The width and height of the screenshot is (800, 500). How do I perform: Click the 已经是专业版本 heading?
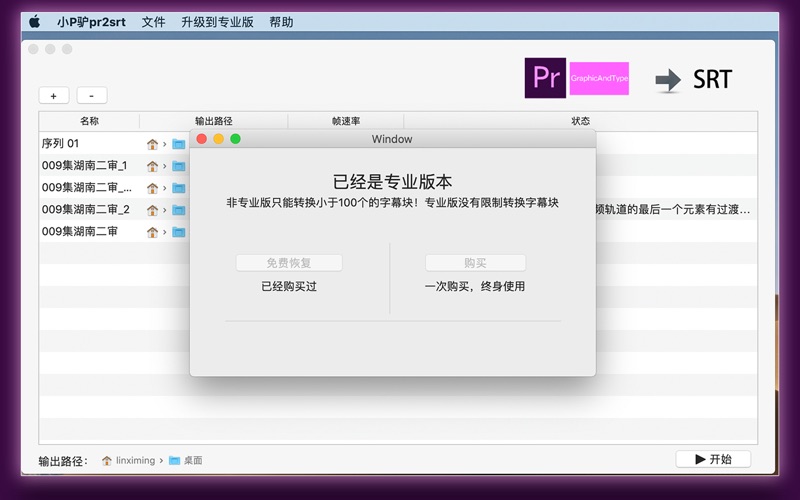[392, 182]
